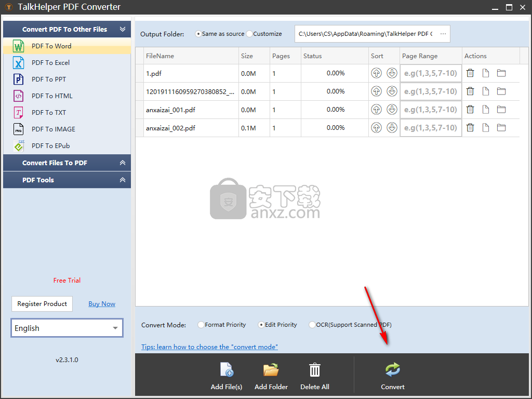Screen dimensions: 532x399
Task: Delete anxaizai_001.pdf from list
Action: (470, 109)
